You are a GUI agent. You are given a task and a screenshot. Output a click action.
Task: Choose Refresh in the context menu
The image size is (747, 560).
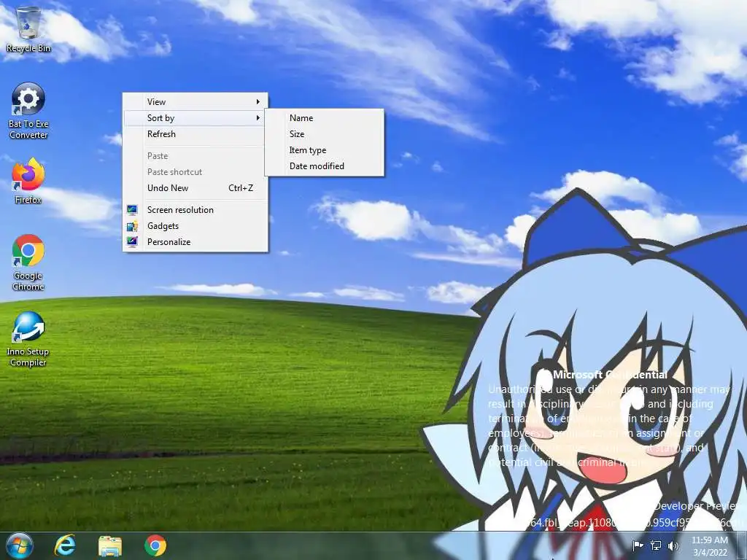point(195,134)
